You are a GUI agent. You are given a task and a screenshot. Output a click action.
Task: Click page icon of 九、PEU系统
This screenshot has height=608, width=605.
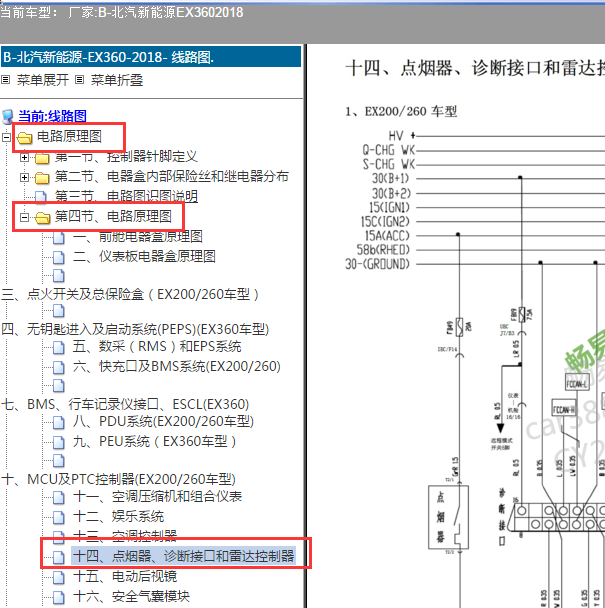coord(59,442)
